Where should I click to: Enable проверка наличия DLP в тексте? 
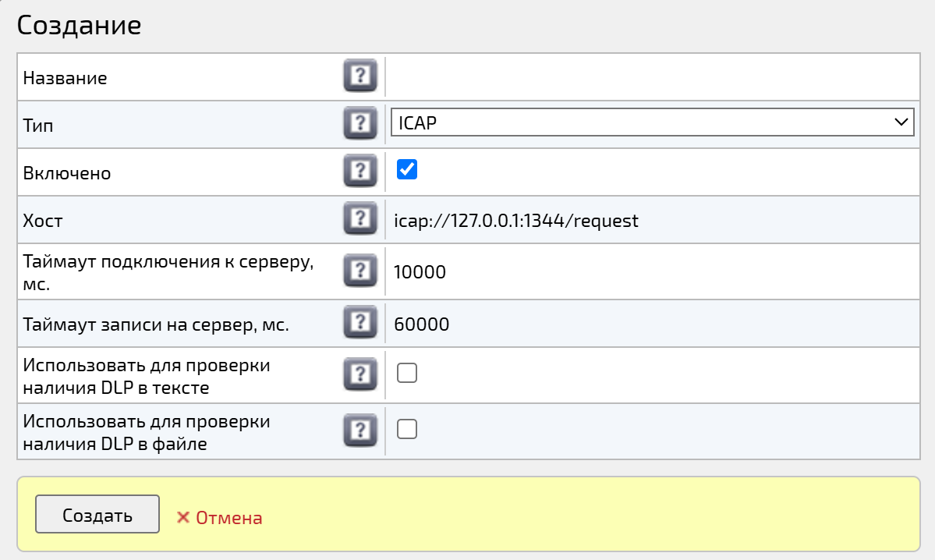tap(406, 374)
